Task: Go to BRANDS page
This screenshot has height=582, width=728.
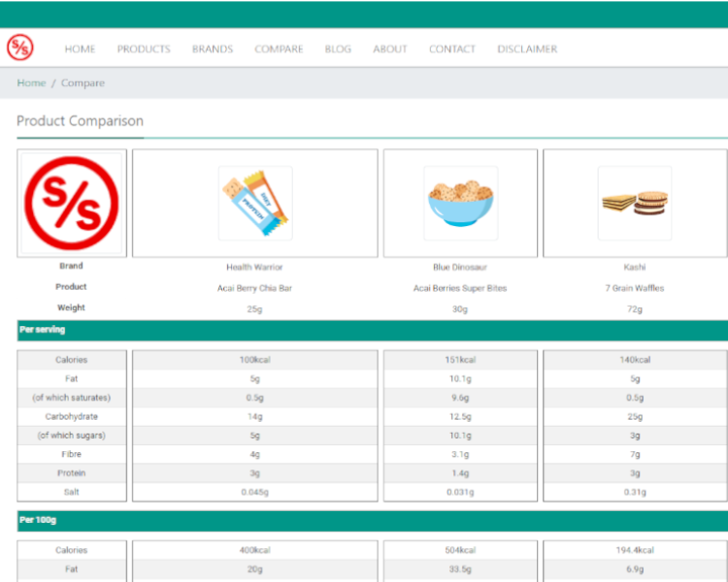Action: [x=213, y=48]
